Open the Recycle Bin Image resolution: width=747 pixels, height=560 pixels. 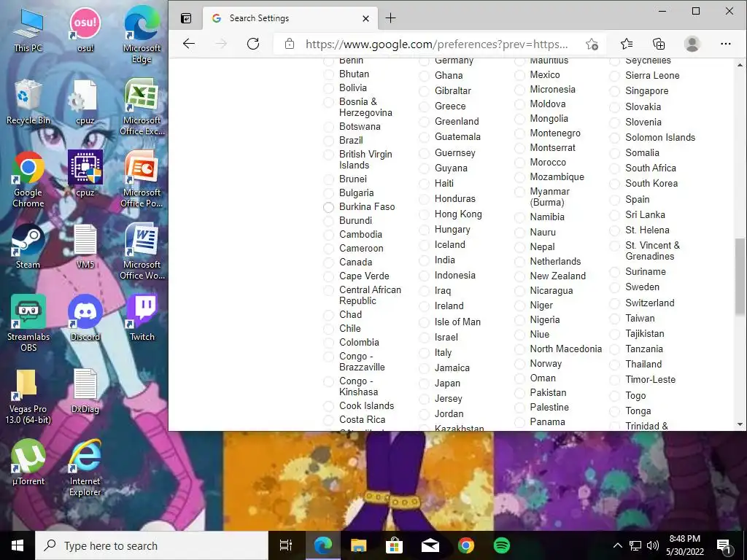28,102
